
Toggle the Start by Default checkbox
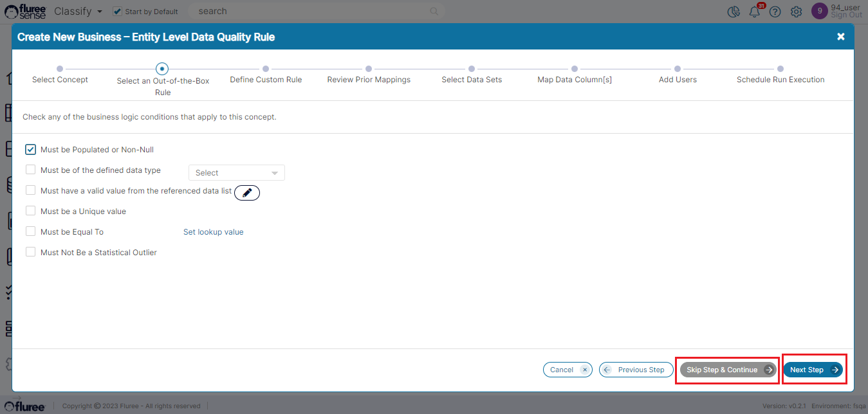tap(117, 12)
